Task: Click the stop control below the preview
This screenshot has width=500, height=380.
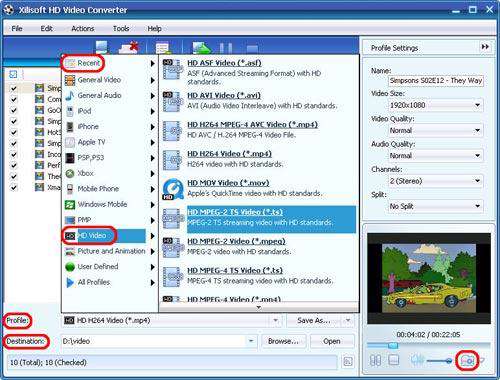Action: pos(394,360)
